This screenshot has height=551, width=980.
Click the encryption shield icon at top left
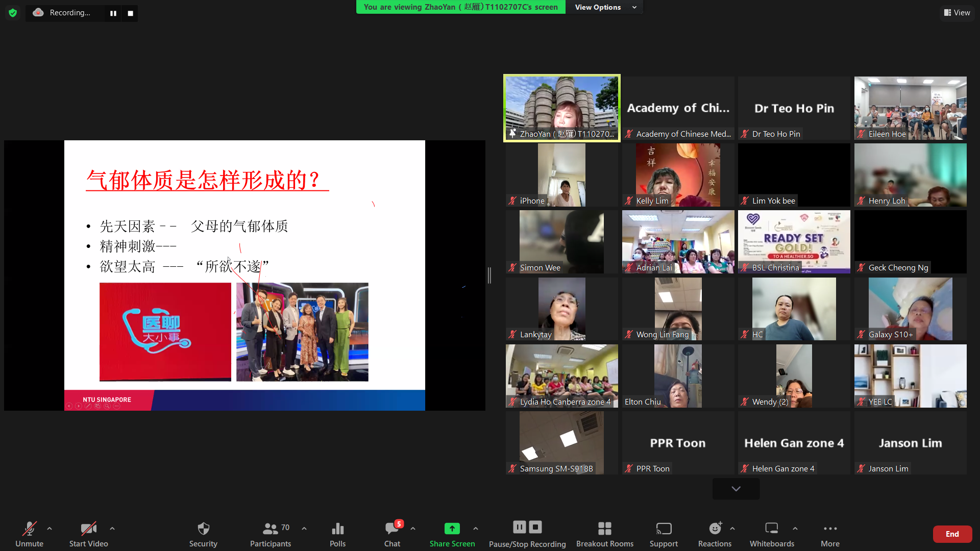click(x=13, y=13)
